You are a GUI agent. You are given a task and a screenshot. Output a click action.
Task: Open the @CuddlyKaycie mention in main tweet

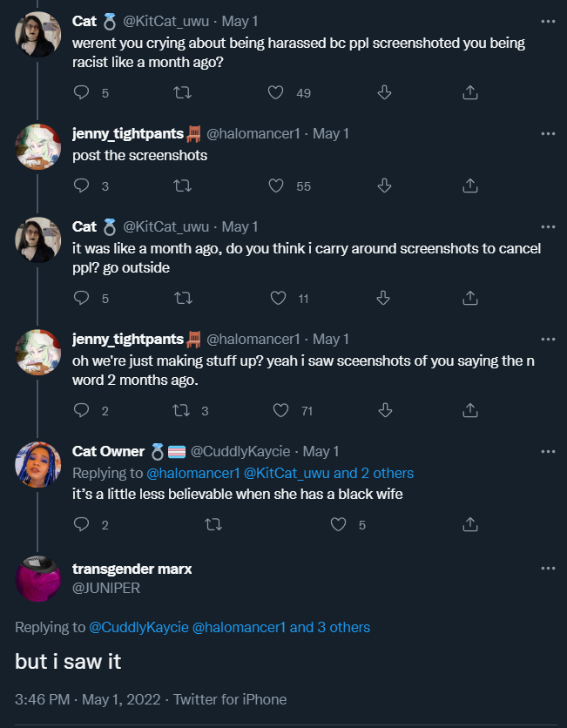131,627
